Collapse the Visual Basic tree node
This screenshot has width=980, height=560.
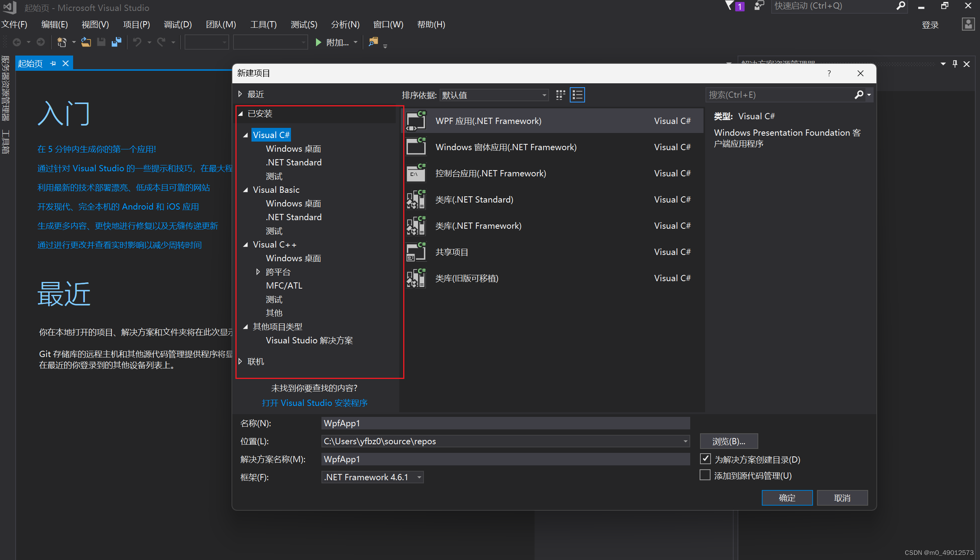pyautogui.click(x=246, y=190)
